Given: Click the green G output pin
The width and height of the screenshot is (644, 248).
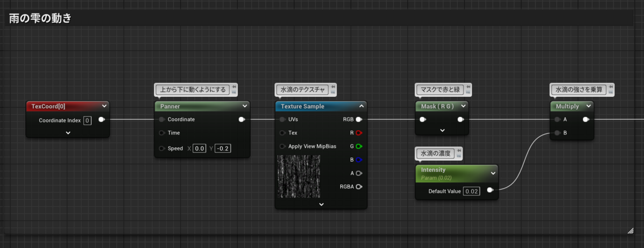Looking at the screenshot, I should click(x=358, y=146).
